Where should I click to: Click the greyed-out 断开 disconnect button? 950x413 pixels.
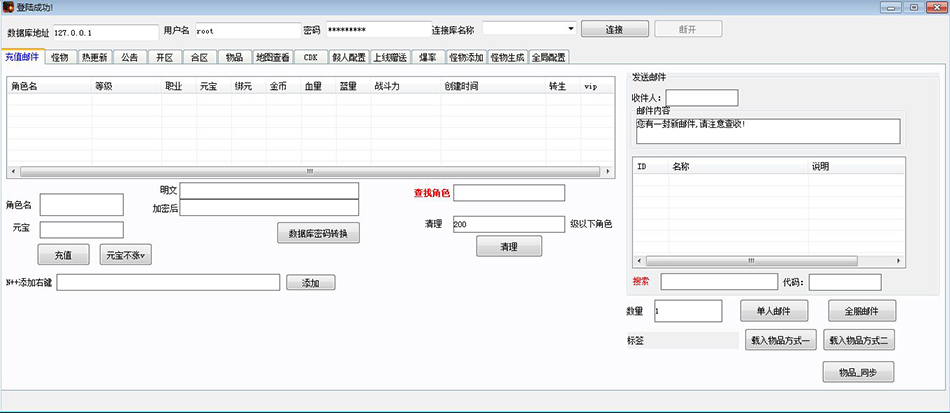688,29
